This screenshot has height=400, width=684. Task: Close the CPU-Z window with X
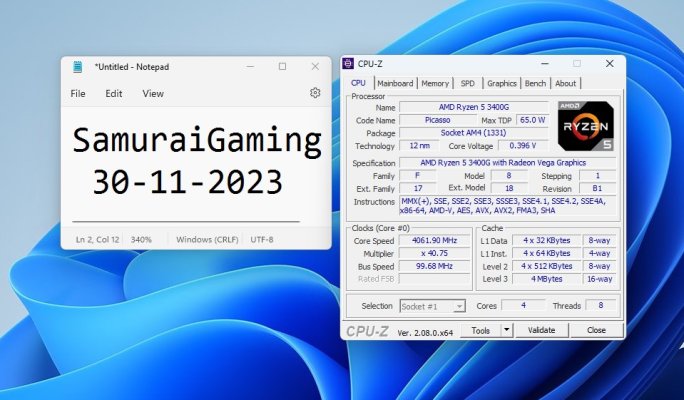(x=609, y=64)
